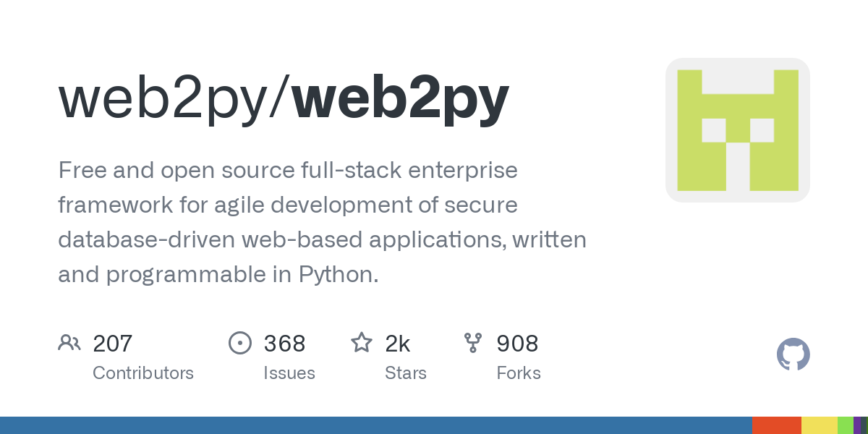The image size is (868, 434).
Task: Click the Contributors people icon
Action: (69, 342)
